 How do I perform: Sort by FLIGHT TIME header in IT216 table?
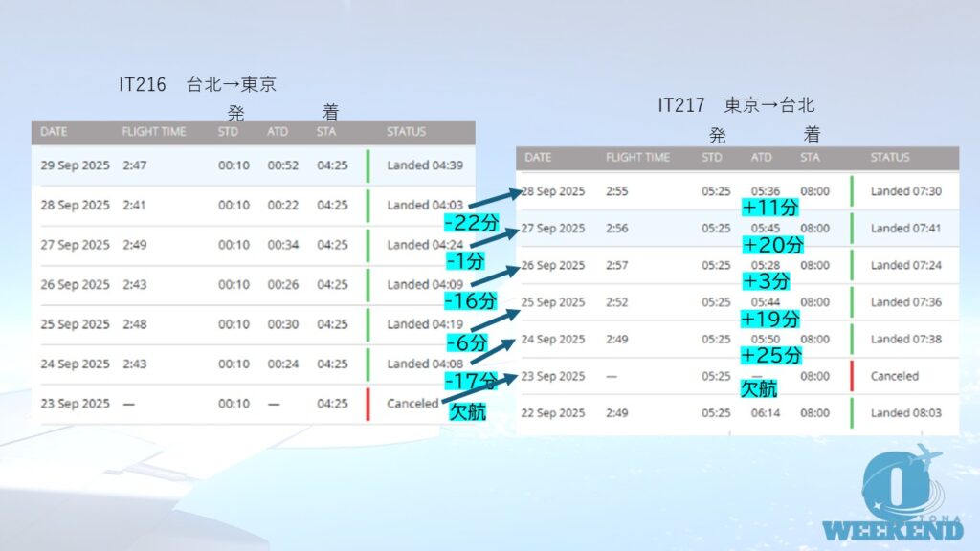(x=153, y=131)
